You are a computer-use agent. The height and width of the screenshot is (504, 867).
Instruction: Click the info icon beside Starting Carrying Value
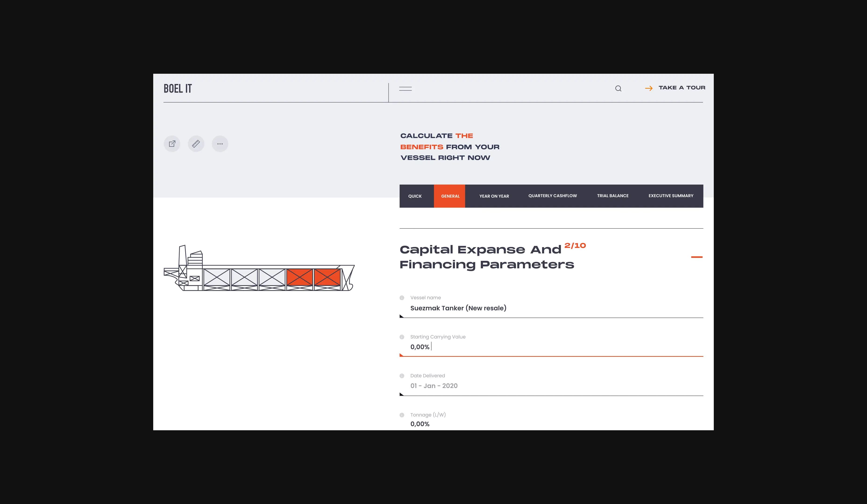click(402, 337)
